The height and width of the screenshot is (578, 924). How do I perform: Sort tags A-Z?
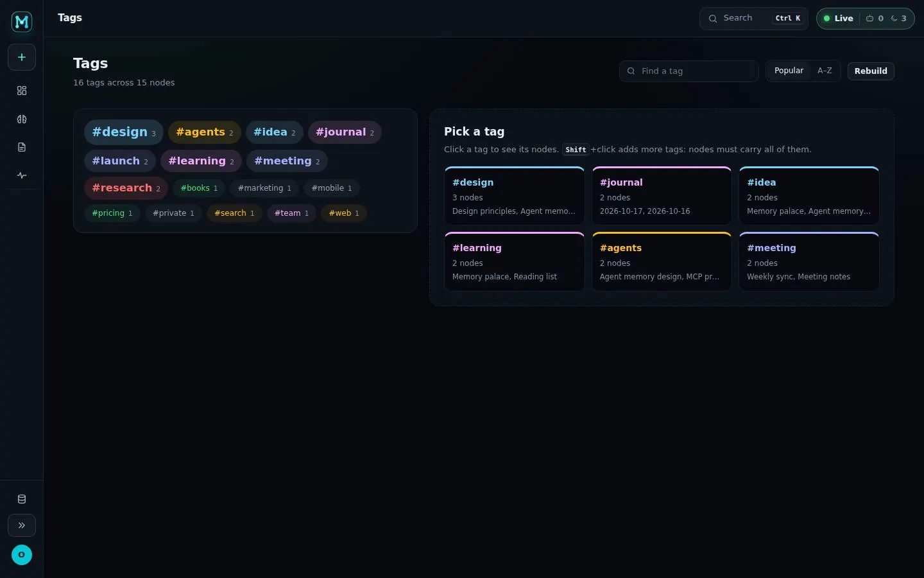point(825,71)
